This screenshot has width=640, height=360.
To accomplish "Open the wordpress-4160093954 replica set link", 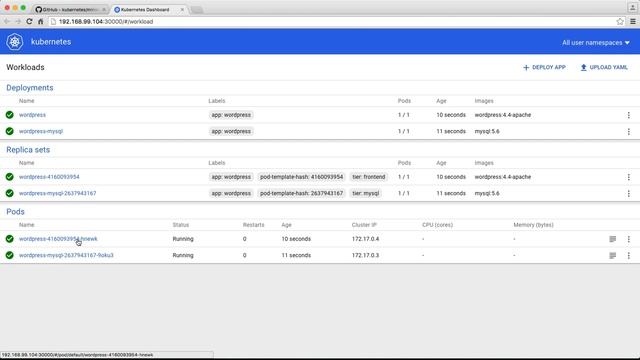I will point(49,177).
